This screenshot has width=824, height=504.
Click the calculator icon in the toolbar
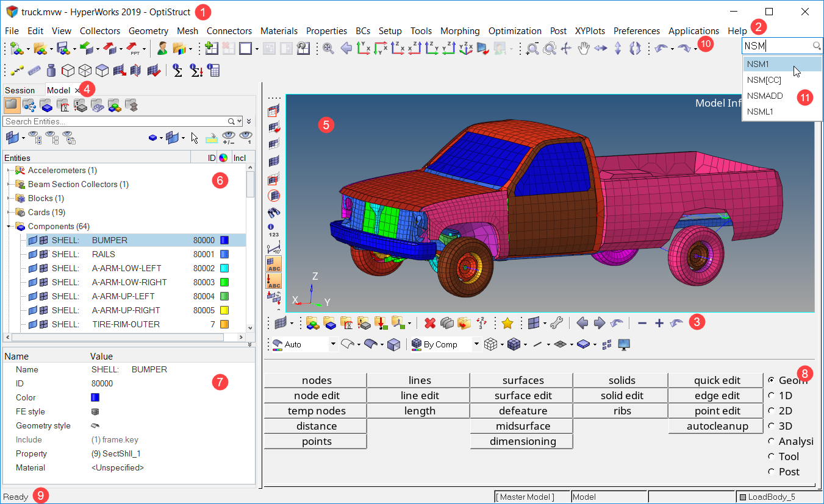[x=213, y=71]
